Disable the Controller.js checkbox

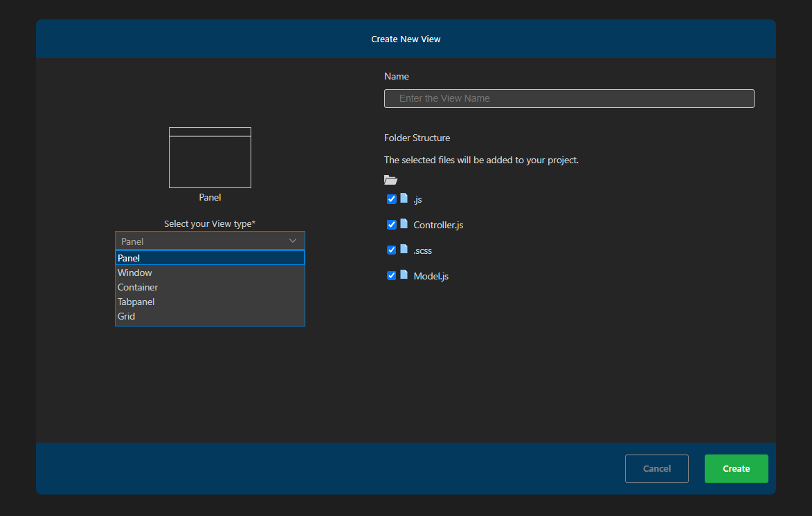(392, 223)
